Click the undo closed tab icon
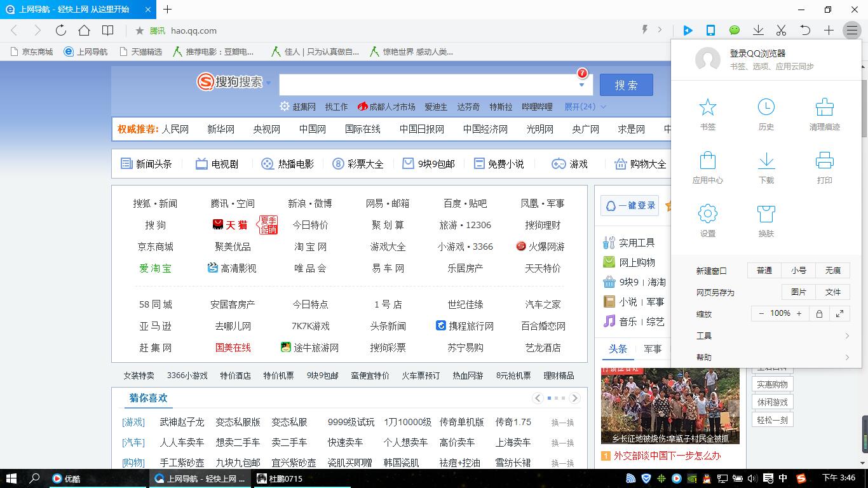The width and height of the screenshot is (868, 488). pyautogui.click(x=805, y=30)
